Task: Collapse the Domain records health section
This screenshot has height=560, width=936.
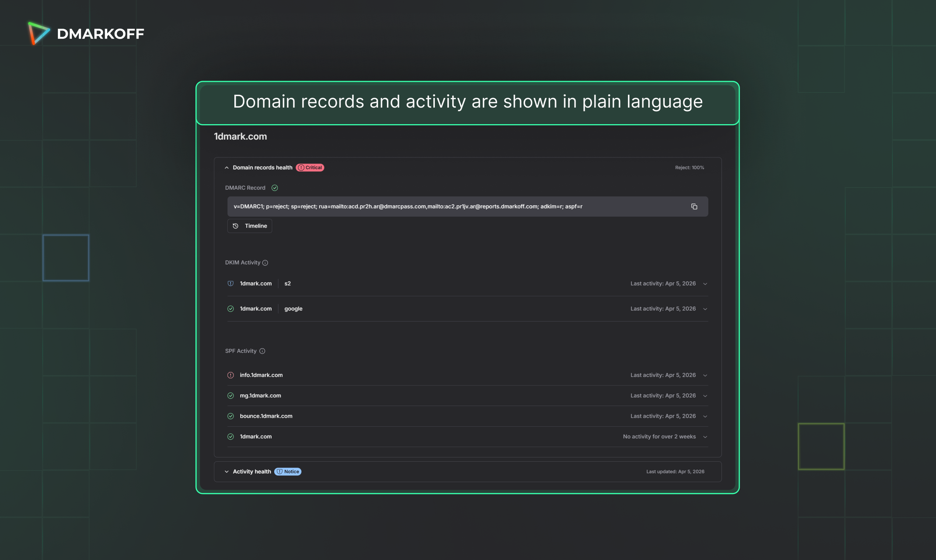Action: (227, 168)
